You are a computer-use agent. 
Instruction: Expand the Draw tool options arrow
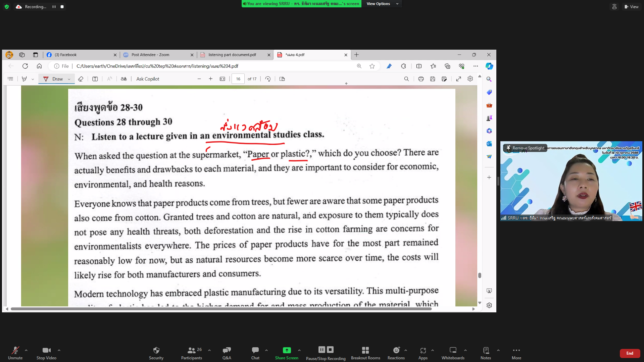(69, 79)
